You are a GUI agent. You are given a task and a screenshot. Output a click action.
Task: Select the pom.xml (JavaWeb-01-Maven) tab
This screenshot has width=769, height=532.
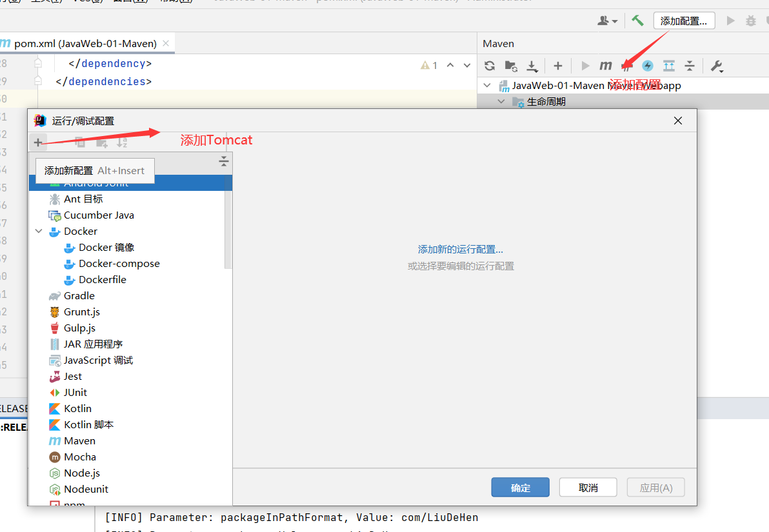click(x=85, y=43)
